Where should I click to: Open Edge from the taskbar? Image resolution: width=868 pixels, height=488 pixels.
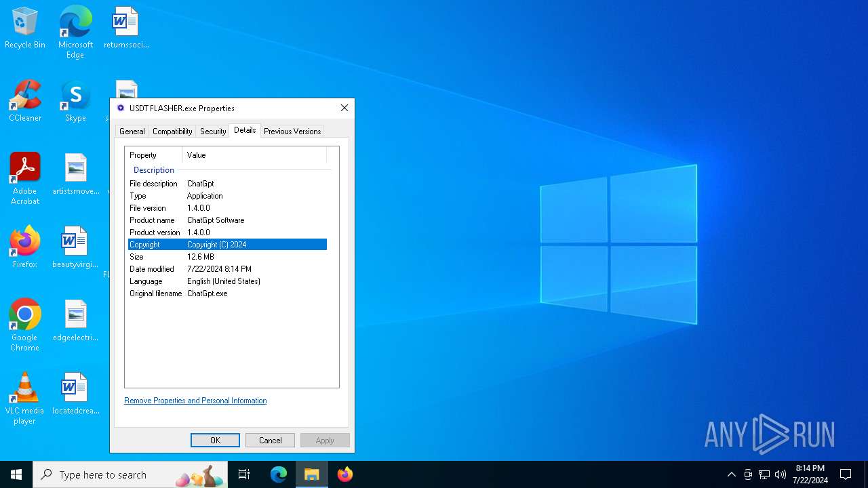pyautogui.click(x=279, y=474)
